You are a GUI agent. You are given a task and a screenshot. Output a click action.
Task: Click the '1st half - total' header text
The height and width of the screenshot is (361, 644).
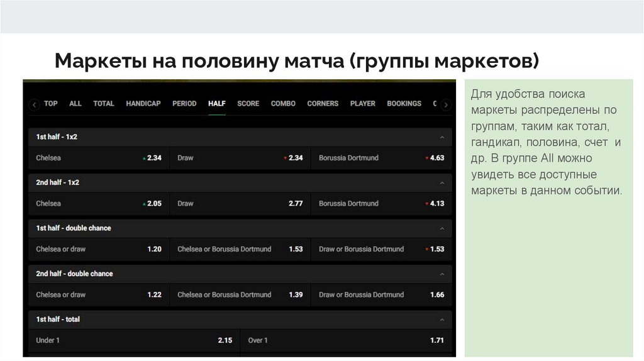[58, 319]
